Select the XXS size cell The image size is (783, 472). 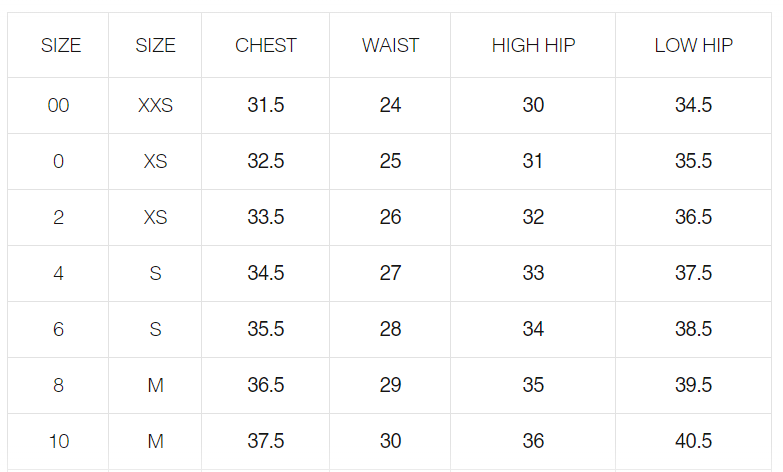coord(155,105)
